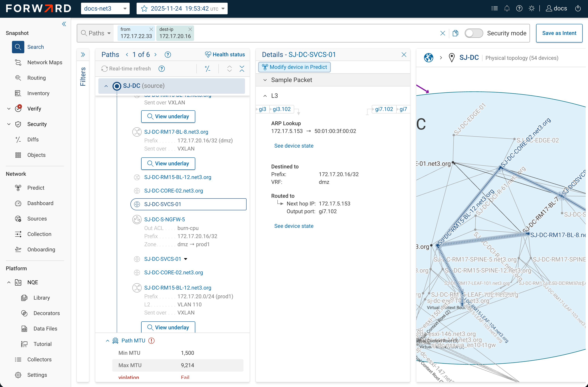Open the docs-net3 network dropdown
Viewport: 588px width, 387px height.
pos(105,9)
